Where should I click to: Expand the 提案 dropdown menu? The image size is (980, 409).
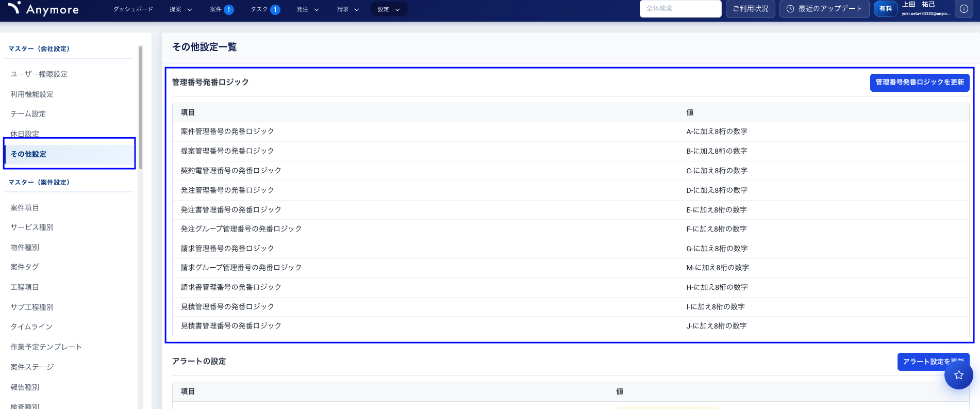(181, 9)
